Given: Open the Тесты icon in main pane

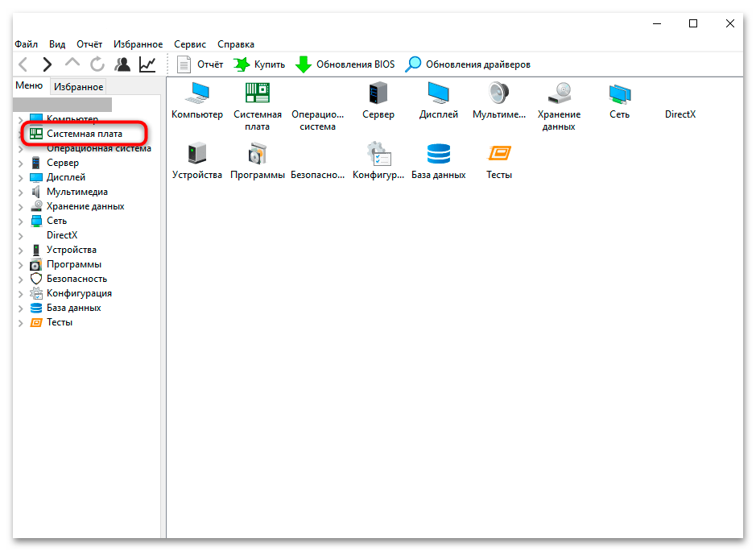Looking at the screenshot, I should (499, 153).
